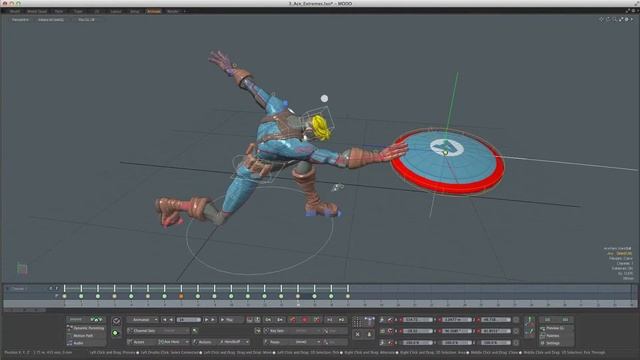Click the viewport zoom magnifier icon
The width and height of the screenshot is (640, 360).
[x=614, y=19]
